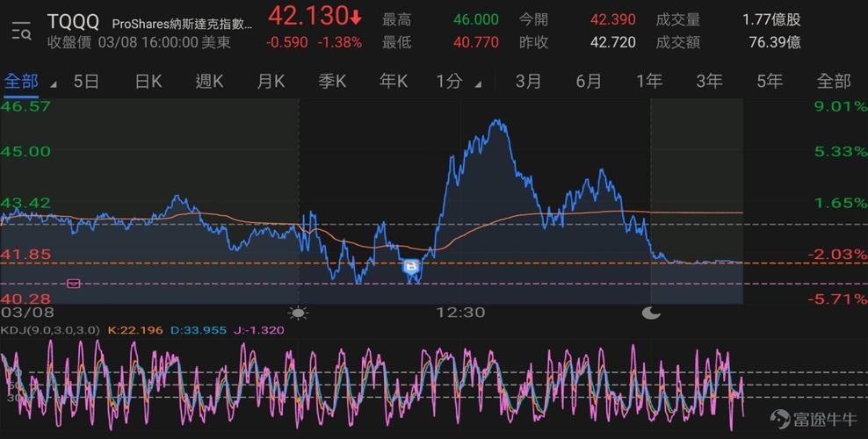
Task: Open the stock list search icon
Action: [x=21, y=30]
